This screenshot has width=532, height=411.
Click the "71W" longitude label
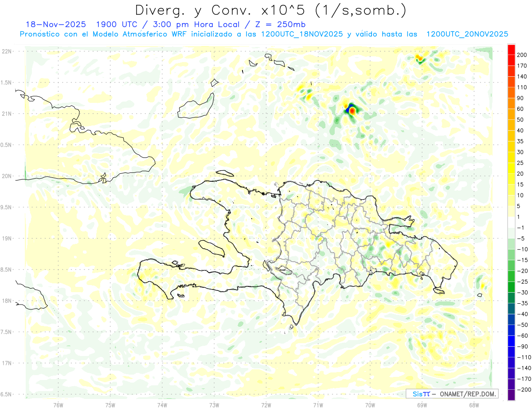pyautogui.click(x=318, y=405)
